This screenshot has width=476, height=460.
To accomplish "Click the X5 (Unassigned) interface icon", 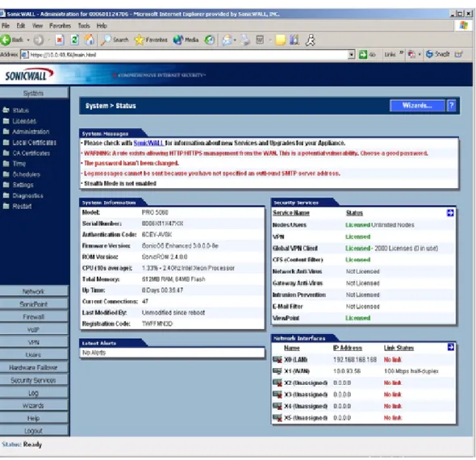I will point(278,418).
